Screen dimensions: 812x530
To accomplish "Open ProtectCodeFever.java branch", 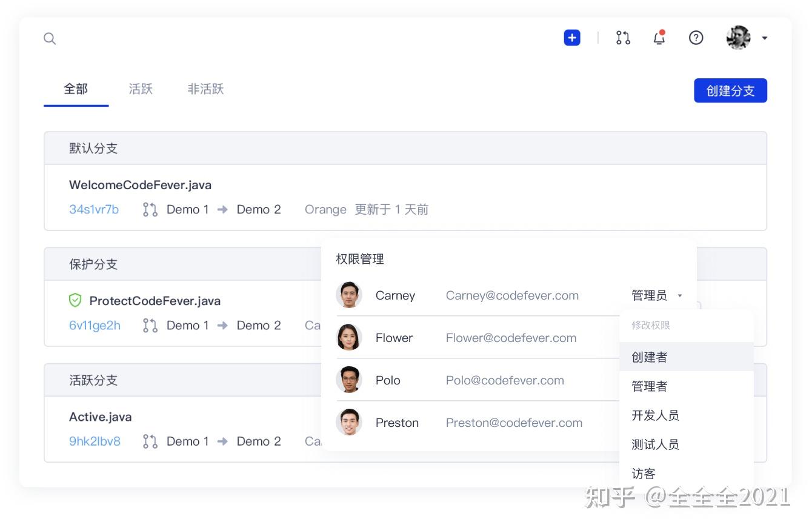I will click(x=155, y=301).
